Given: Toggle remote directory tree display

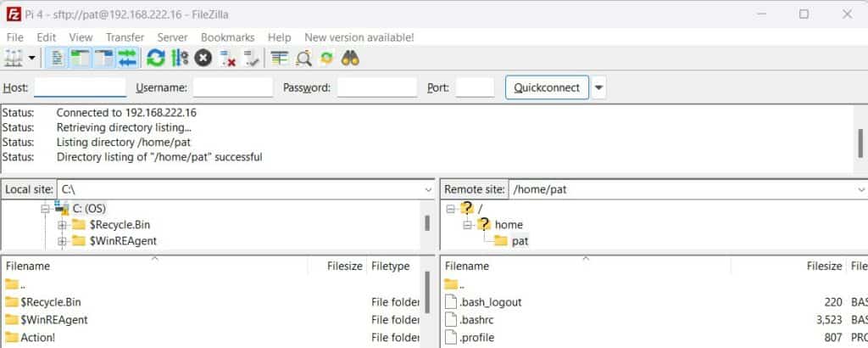Looking at the screenshot, I should (104, 58).
